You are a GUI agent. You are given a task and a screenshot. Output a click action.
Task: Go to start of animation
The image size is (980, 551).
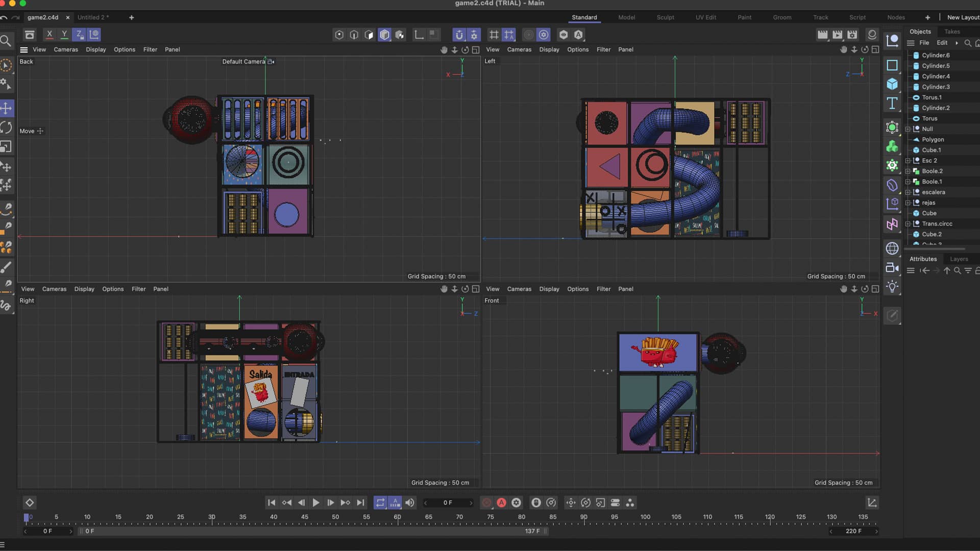[x=272, y=503]
